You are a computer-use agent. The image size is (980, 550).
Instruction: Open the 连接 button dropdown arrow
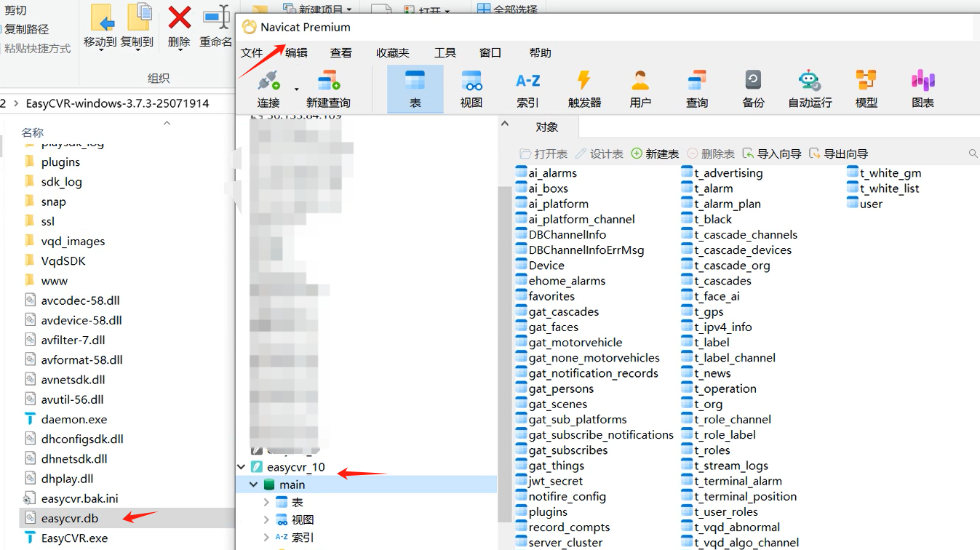tap(296, 89)
